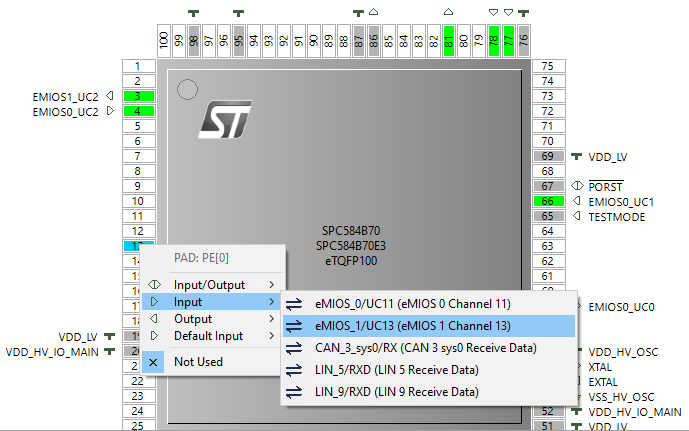
Task: Select green pin 66
Action: tap(548, 201)
